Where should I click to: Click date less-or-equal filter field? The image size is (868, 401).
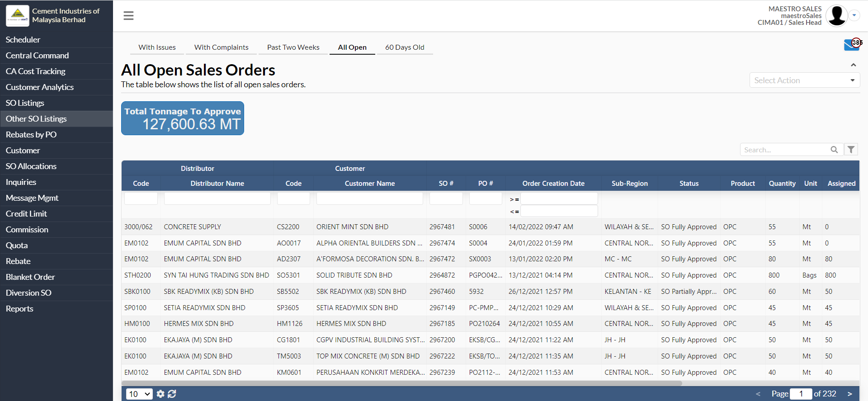point(559,211)
